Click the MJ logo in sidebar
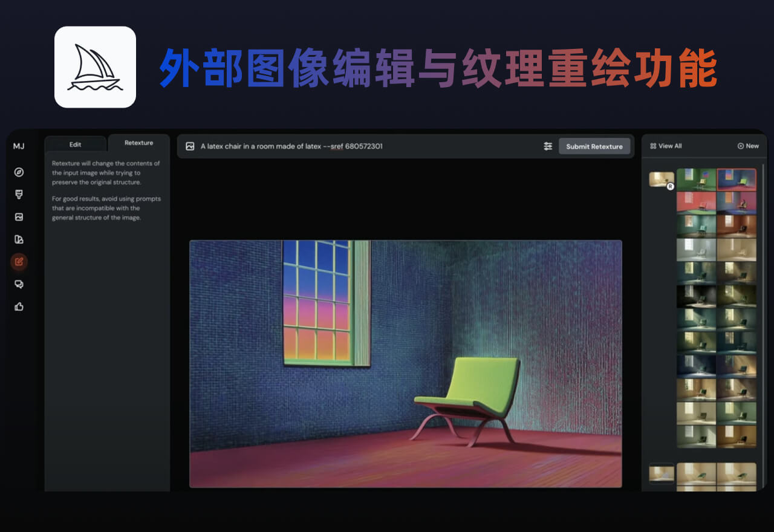The height and width of the screenshot is (532, 774). coord(19,146)
